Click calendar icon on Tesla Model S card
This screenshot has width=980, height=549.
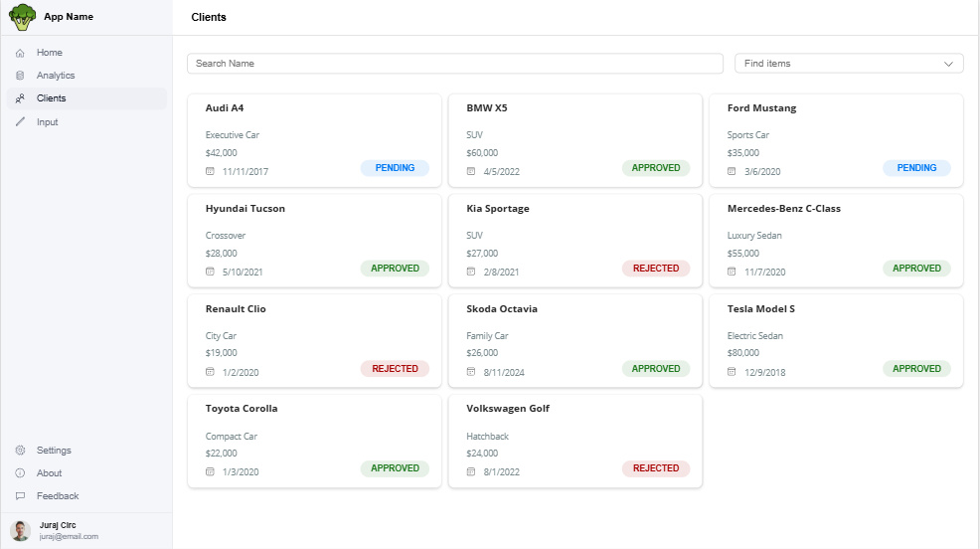click(x=732, y=372)
